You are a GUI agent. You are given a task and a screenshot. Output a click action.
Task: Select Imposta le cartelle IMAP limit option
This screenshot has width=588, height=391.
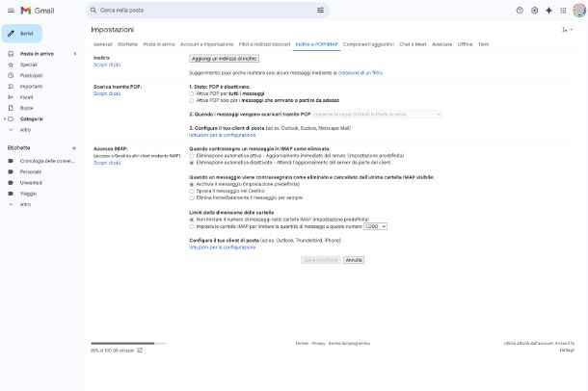click(192, 226)
